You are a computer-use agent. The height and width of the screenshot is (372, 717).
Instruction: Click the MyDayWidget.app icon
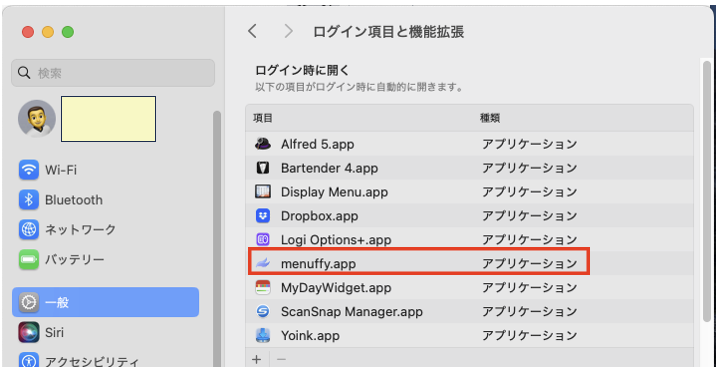click(x=263, y=287)
